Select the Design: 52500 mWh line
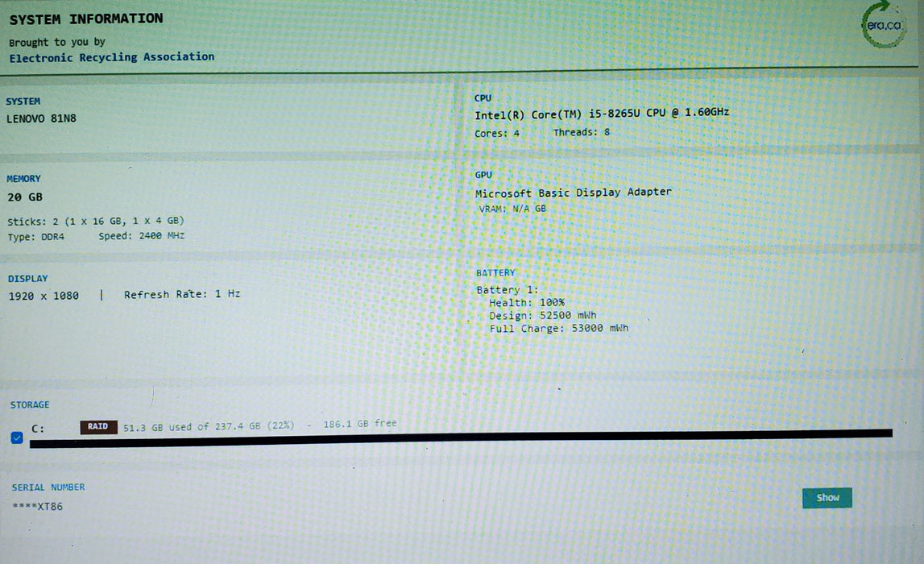 [x=543, y=315]
